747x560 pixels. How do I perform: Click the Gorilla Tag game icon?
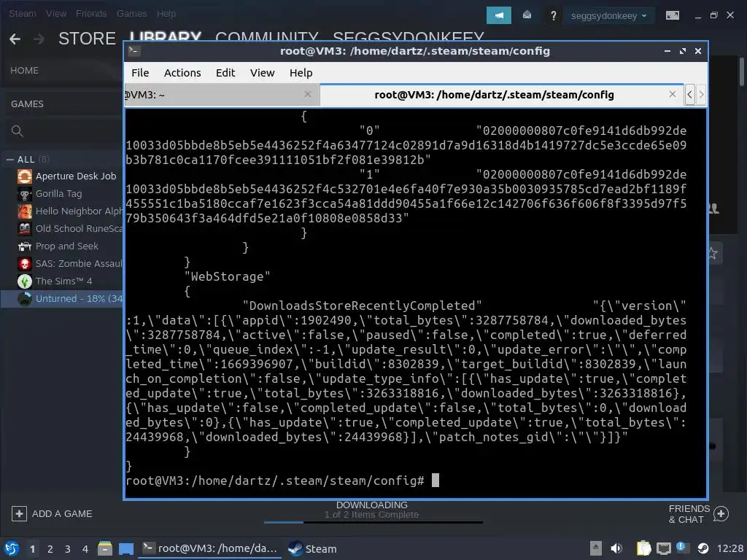(25, 194)
